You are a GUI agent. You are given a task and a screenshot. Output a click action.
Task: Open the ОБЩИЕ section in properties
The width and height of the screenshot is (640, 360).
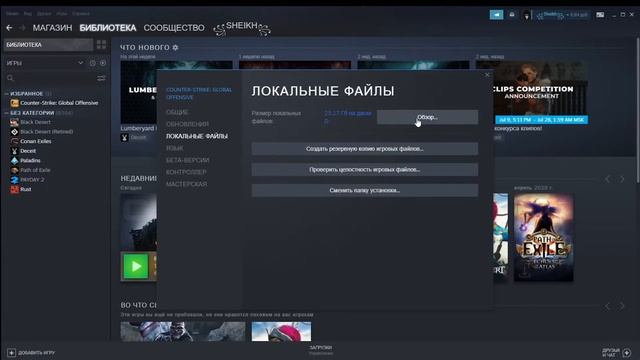tap(177, 112)
